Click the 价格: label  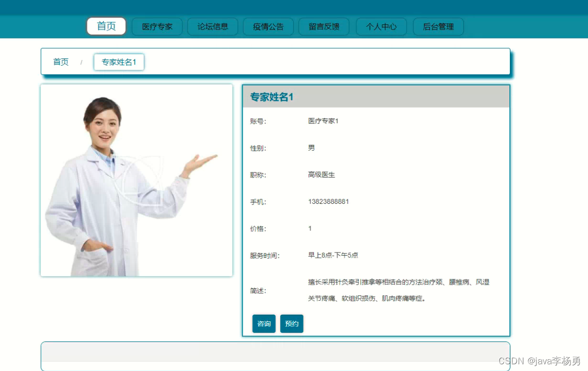[258, 229]
